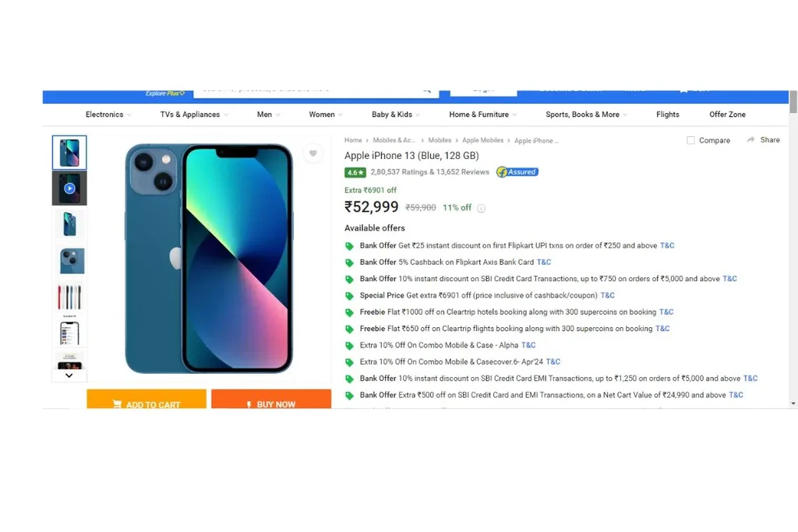The height and width of the screenshot is (532, 798).
Task: Click the search magnifier icon
Action: (427, 90)
